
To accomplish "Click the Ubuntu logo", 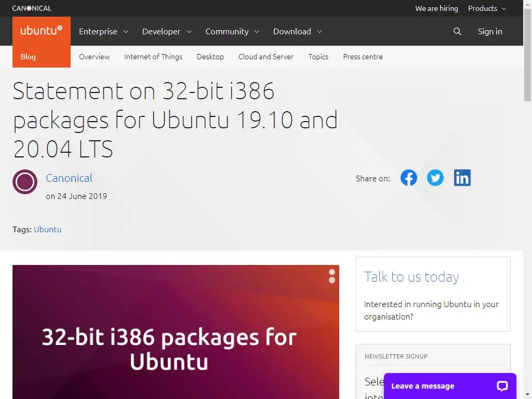I will coord(42,31).
